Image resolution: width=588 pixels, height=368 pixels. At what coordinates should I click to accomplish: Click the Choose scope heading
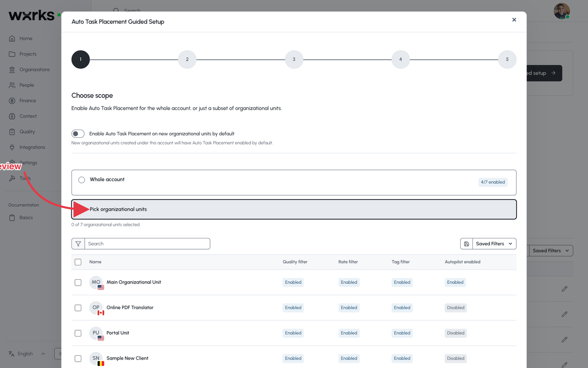[92, 96]
